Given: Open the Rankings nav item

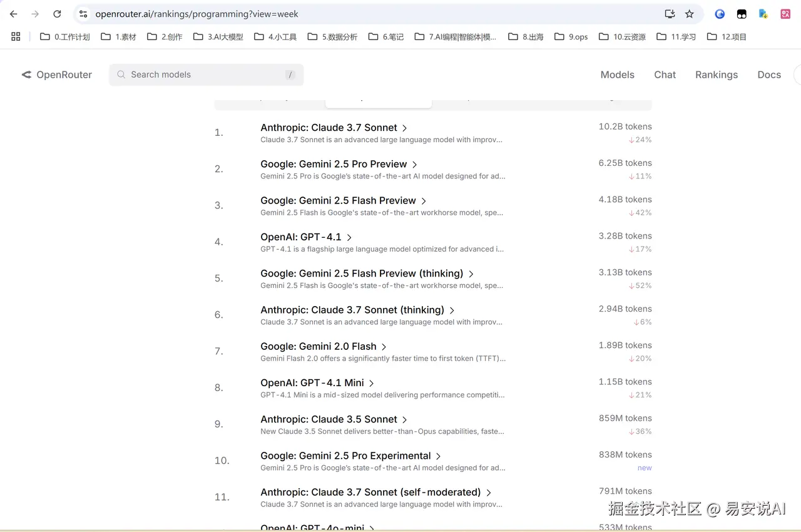Looking at the screenshot, I should click(x=717, y=74).
